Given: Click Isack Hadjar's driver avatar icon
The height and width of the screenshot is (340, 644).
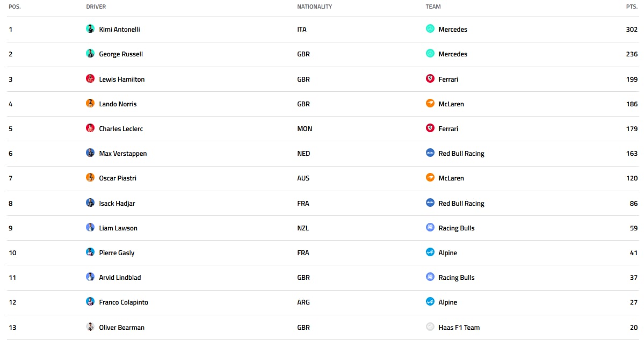Looking at the screenshot, I should tap(90, 202).
